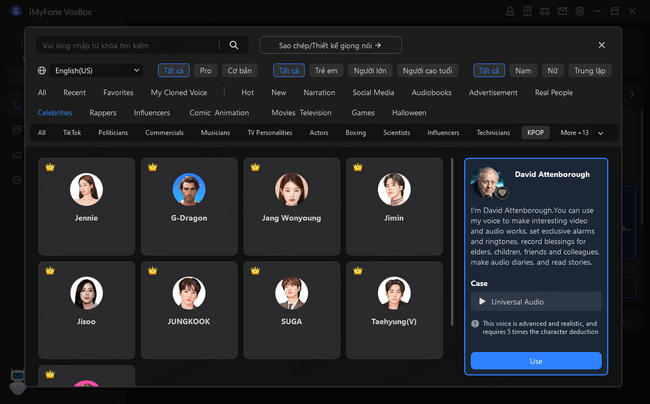Image resolution: width=650 pixels, height=404 pixels.
Task: Select Taehyung(V) voice avatar
Action: click(394, 293)
